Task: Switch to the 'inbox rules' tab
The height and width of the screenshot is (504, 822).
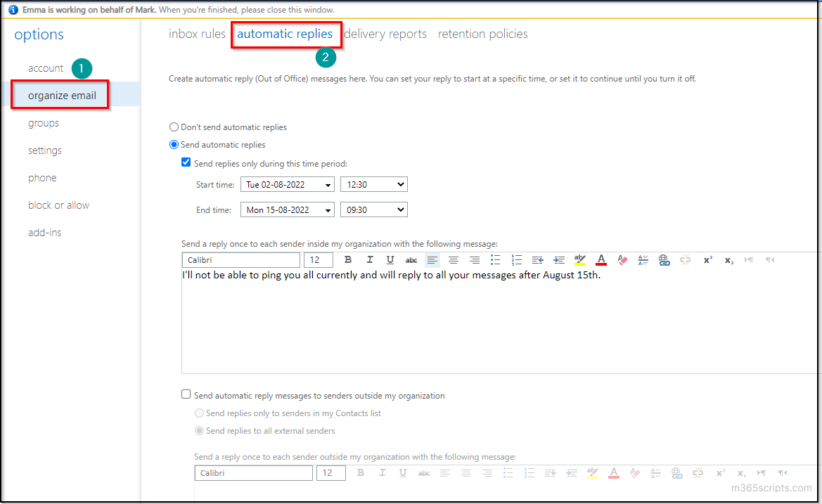Action: pyautogui.click(x=197, y=33)
